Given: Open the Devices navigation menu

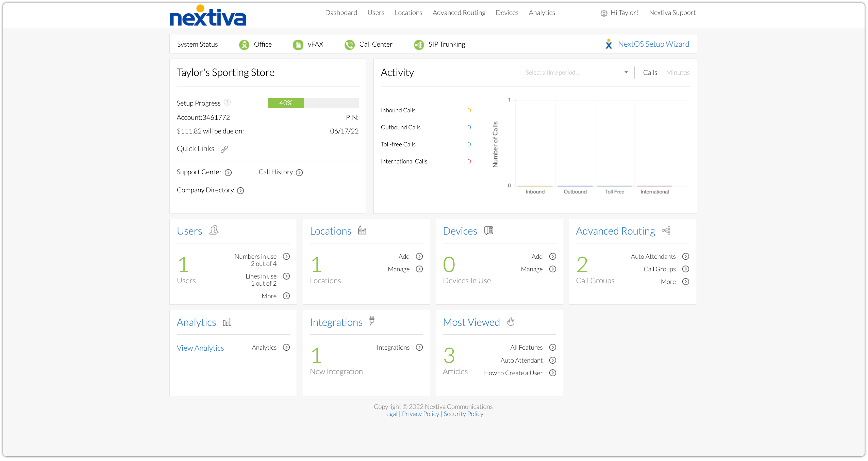Looking at the screenshot, I should tap(507, 13).
